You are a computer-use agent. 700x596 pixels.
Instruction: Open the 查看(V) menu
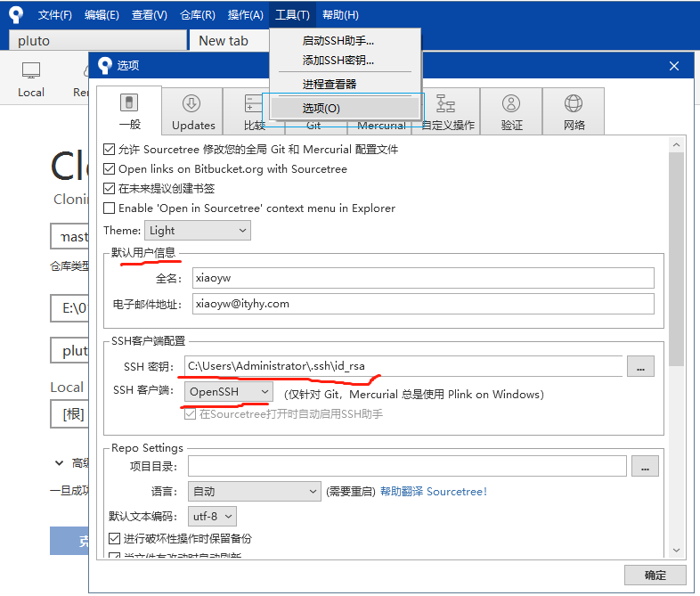[x=149, y=15]
